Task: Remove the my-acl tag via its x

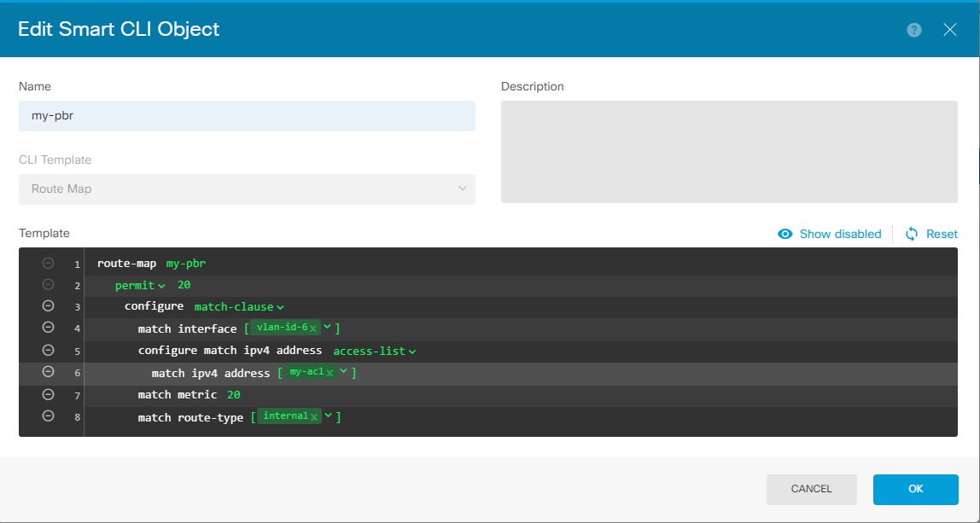Action: (330, 373)
